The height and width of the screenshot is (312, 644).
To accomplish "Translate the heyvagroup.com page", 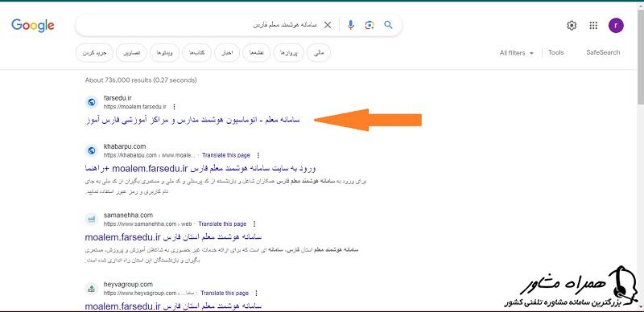I will (x=225, y=294).
